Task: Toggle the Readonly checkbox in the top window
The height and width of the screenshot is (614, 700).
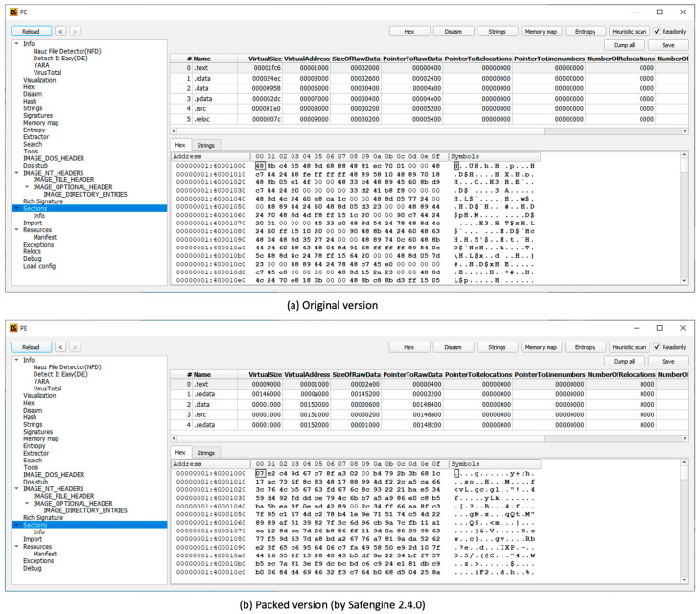Action: [x=657, y=32]
